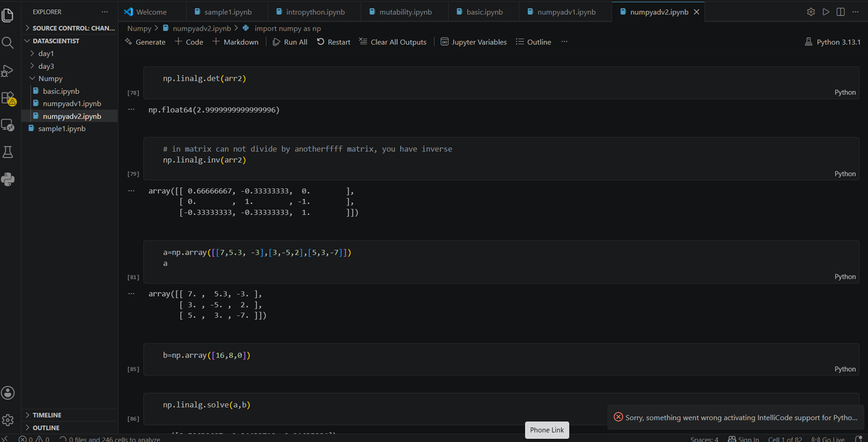This screenshot has height=442, width=868.
Task: Run All notebook cells
Action: (290, 42)
